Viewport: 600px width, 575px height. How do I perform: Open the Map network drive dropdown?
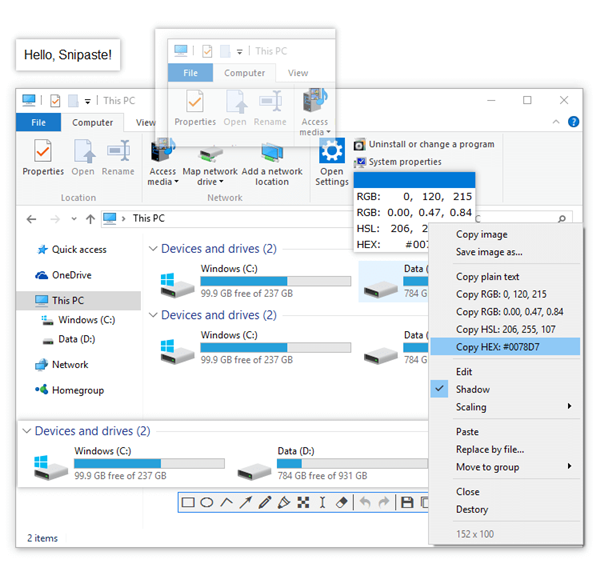(x=209, y=176)
